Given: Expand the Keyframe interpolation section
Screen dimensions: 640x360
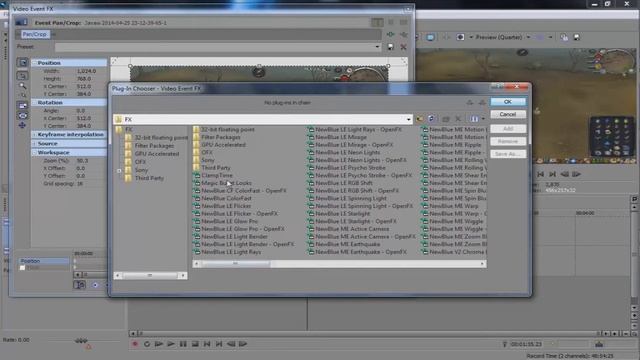Looking at the screenshot, I should coord(35,134).
